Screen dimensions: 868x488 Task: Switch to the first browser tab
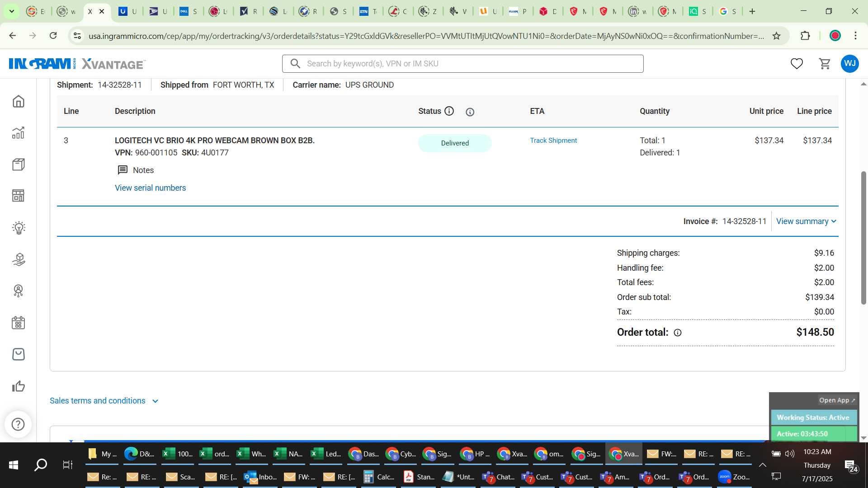(36, 11)
